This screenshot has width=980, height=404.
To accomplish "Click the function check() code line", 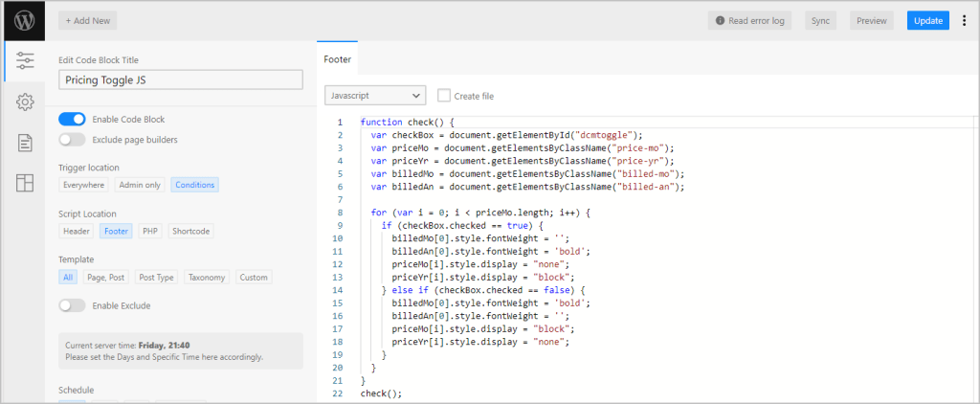I will click(x=407, y=122).
